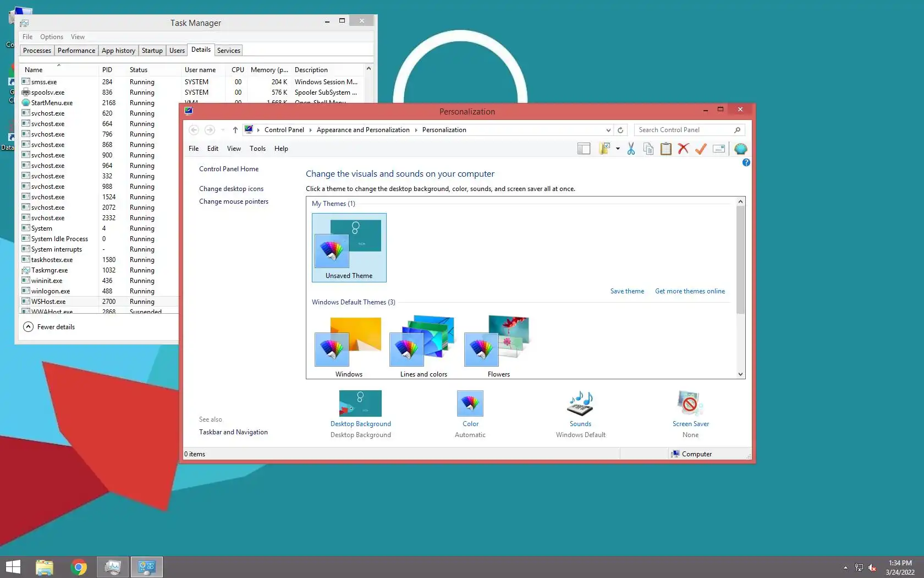Switch to Services tab in Task Manager
The width and height of the screenshot is (924, 578).
(x=229, y=51)
